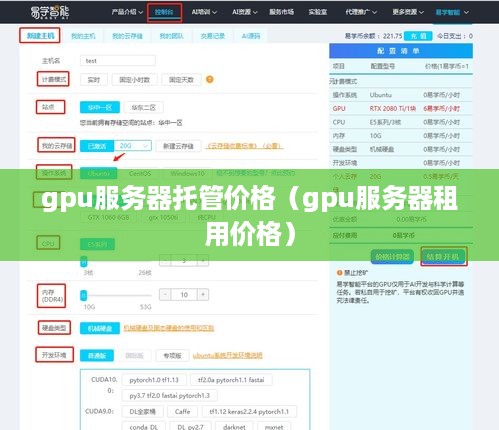Select the 华东二区 site
Image resolution: width=499 pixels, height=430 pixels.
pos(143,108)
